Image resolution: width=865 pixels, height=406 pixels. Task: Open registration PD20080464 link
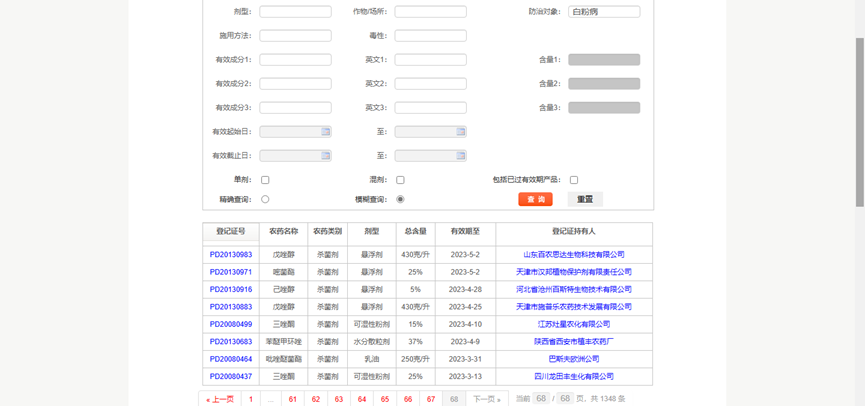(231, 359)
